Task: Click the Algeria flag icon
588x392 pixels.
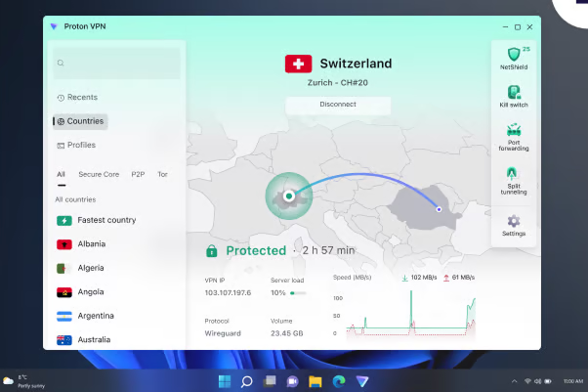Action: coord(64,269)
